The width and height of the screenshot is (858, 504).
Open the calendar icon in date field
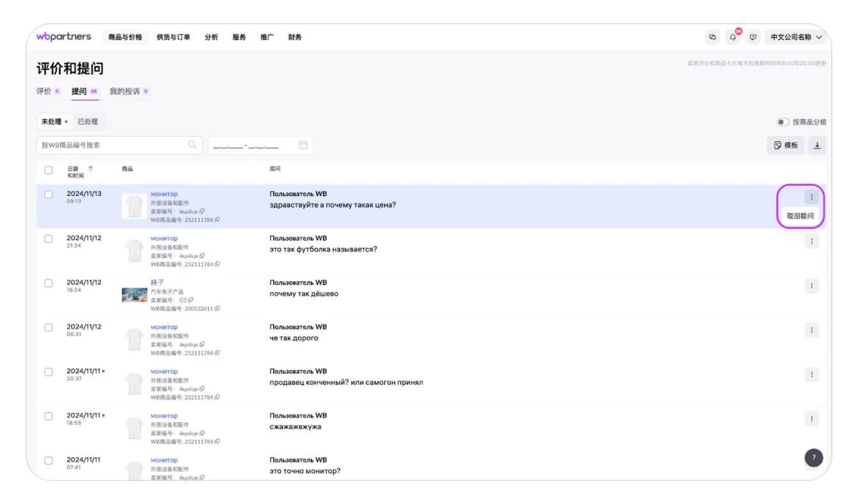(303, 145)
